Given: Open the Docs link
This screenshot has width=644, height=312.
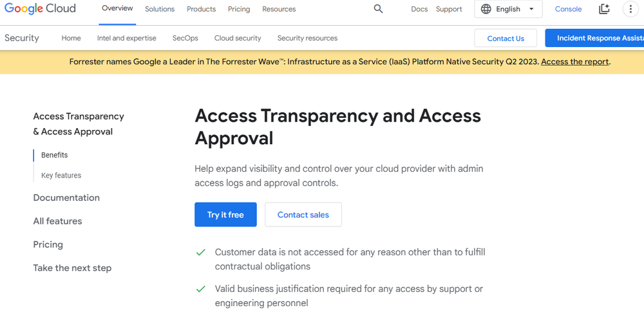Looking at the screenshot, I should pyautogui.click(x=419, y=9).
